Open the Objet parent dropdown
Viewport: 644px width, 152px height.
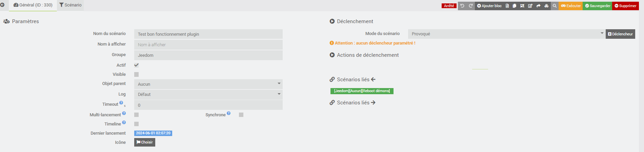(x=208, y=84)
